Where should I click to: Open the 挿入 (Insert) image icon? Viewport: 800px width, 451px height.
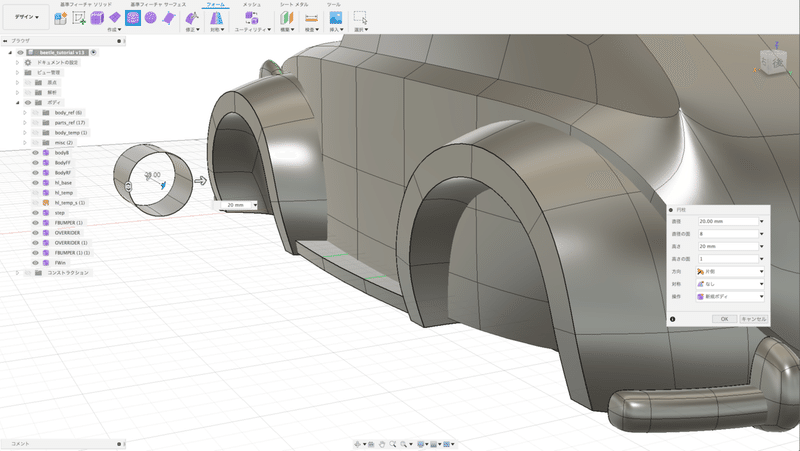click(336, 18)
